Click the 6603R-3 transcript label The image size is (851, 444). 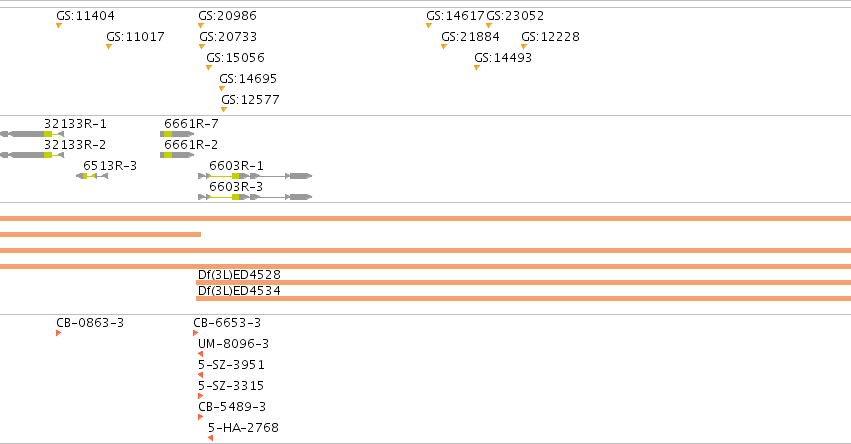237,187
